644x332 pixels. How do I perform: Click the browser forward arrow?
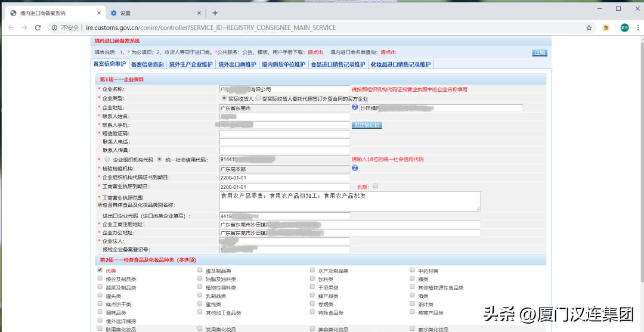coord(24,27)
